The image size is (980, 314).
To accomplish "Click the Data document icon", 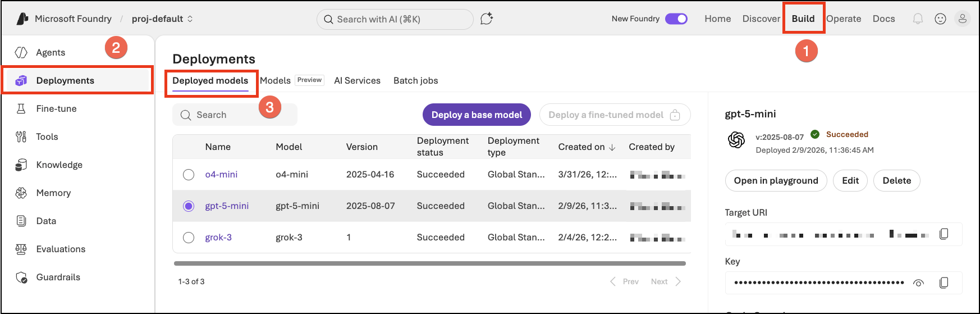I will [21, 221].
